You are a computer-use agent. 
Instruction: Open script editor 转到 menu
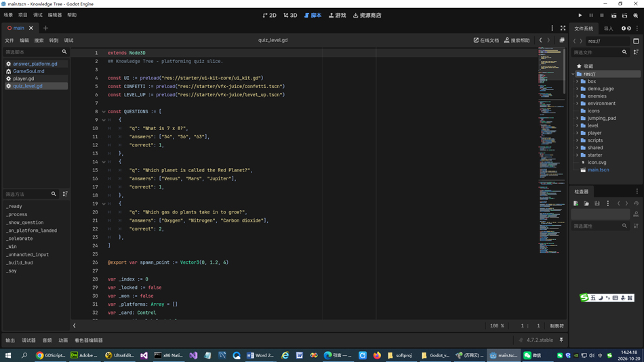tap(54, 40)
